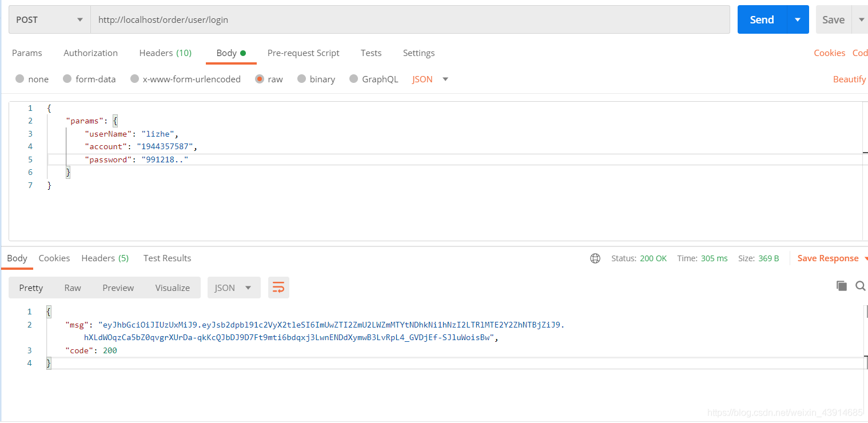Switch response view to Pretty
Viewport: 868px width, 423px height.
[x=31, y=288]
